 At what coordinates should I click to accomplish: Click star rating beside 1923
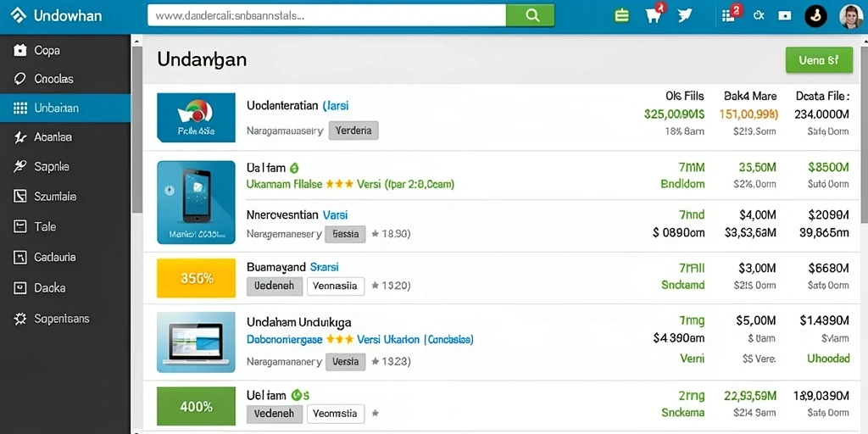coord(376,362)
